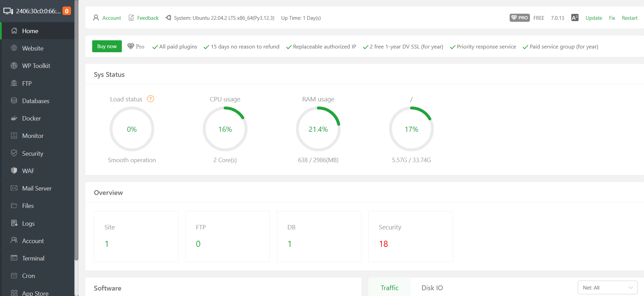Click the Restart link

pos(629,18)
